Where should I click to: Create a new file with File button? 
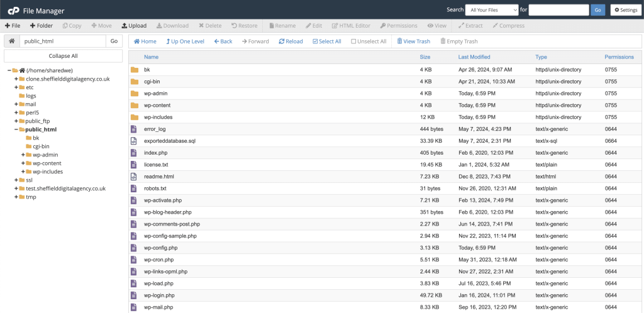point(13,25)
